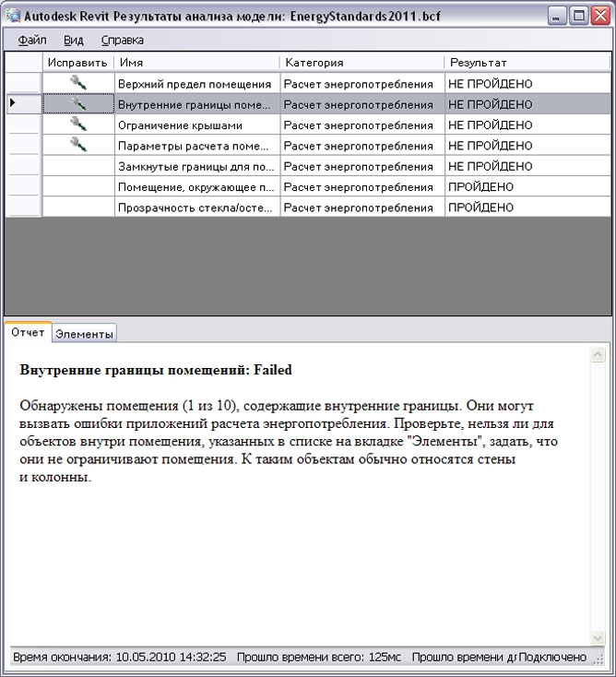The image size is (616, 677).
Task: Close the Revit results window
Action: [600, 16]
